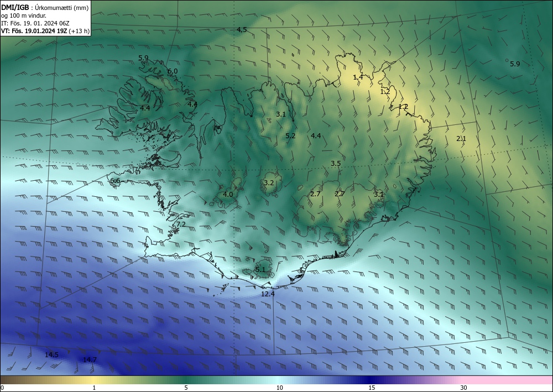This screenshot has height=392, width=553.
Task: Click the '15' tick on the color scale
Action: click(372, 388)
